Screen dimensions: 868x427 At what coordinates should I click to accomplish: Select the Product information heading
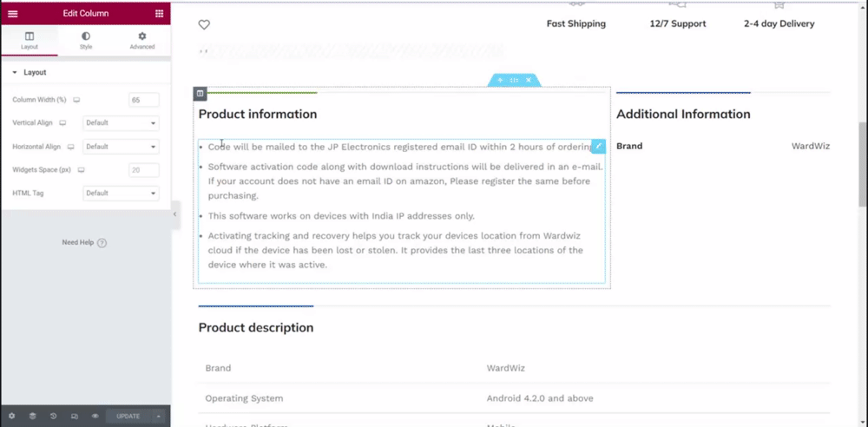pos(258,114)
